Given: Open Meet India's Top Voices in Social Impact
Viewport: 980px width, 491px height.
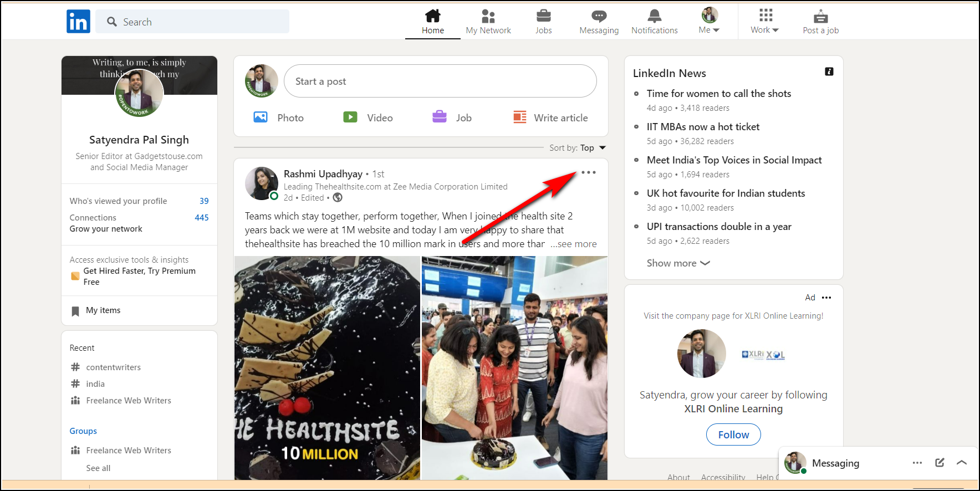Looking at the screenshot, I should (x=734, y=160).
